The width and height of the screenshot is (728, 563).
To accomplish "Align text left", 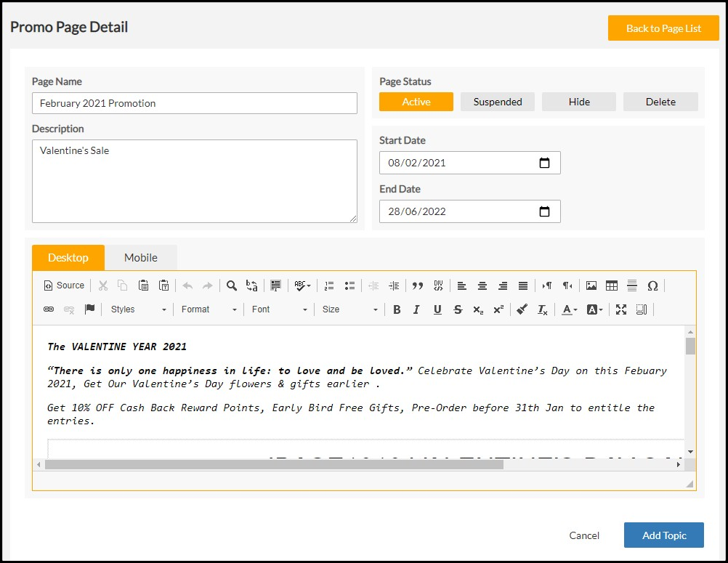I will 461,285.
